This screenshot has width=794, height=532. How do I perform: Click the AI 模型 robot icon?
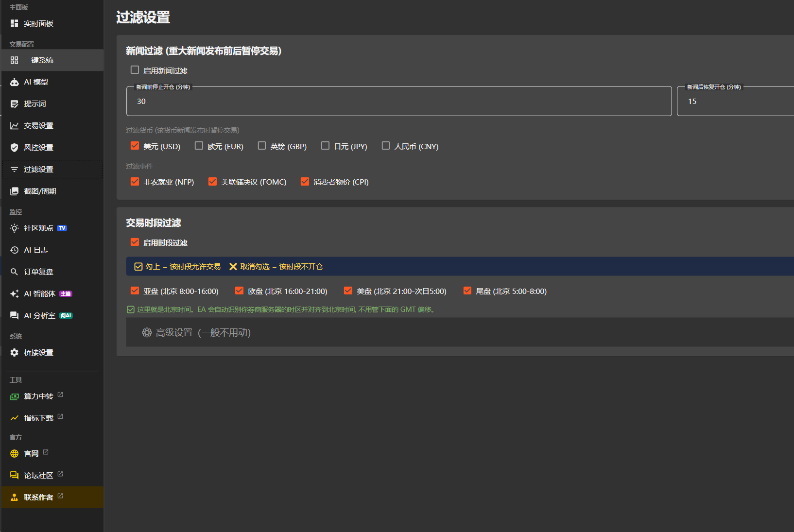tap(14, 82)
